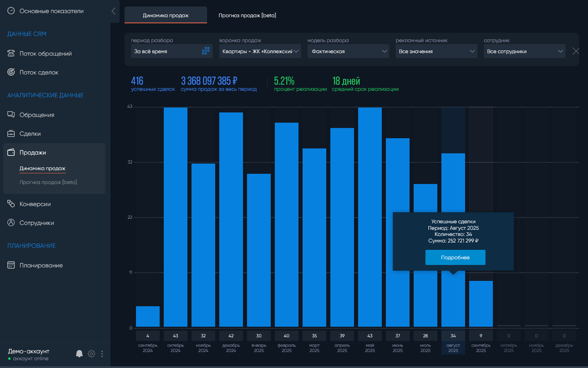Image resolution: width=588 pixels, height=368 pixels.
Task: Collapse the sidebar with the chevron arrow
Action: pyautogui.click(x=114, y=11)
